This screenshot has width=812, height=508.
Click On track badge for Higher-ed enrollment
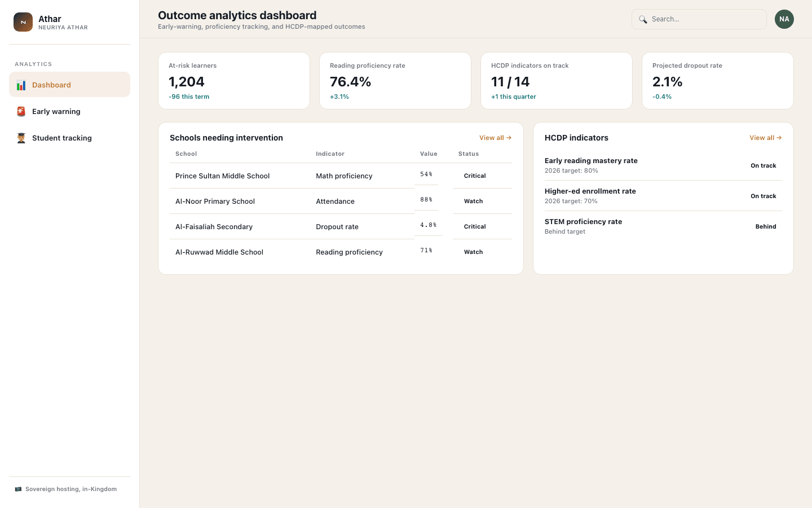click(x=764, y=196)
